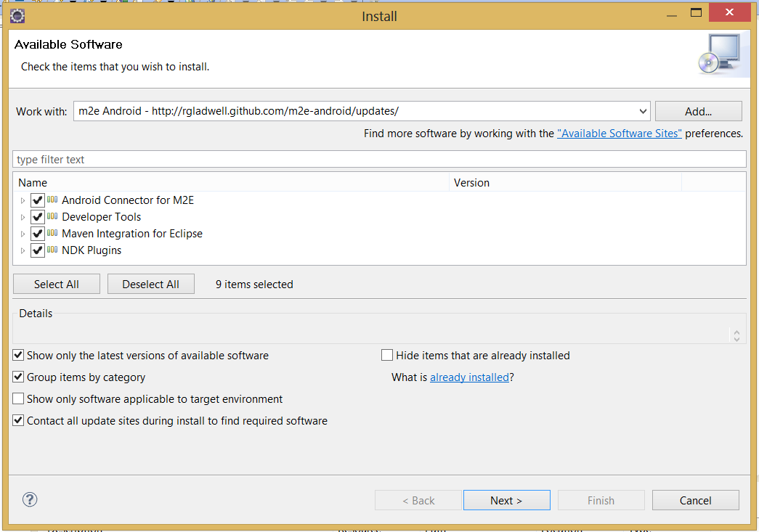Uncheck the NDK Plugins checkbox
Screen dimensions: 759x532
pyautogui.click(x=38, y=250)
